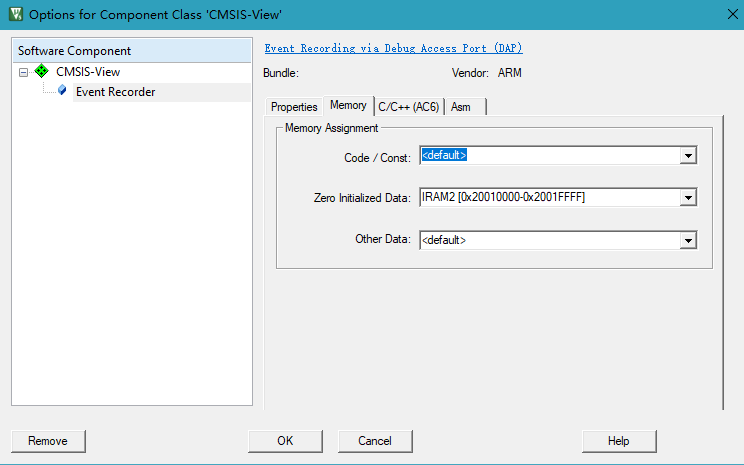The image size is (744, 465).
Task: Switch to the Properties tab
Action: point(294,106)
